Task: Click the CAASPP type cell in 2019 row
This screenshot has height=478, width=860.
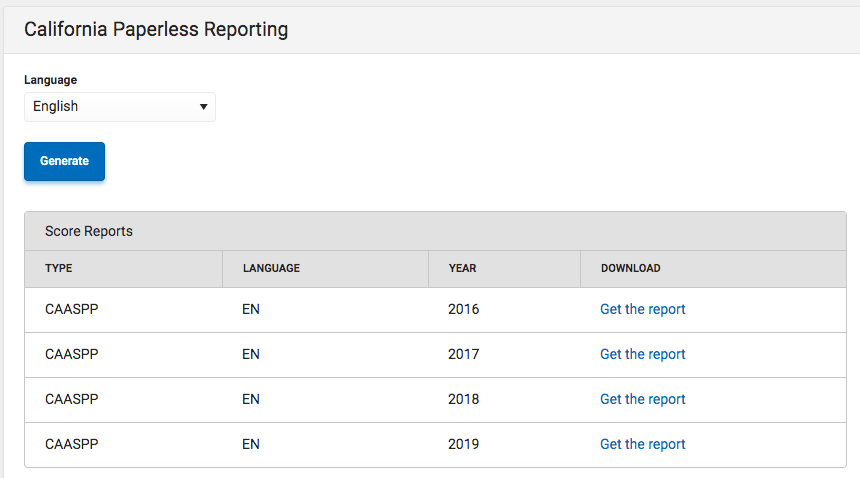Action: pyautogui.click(x=72, y=444)
